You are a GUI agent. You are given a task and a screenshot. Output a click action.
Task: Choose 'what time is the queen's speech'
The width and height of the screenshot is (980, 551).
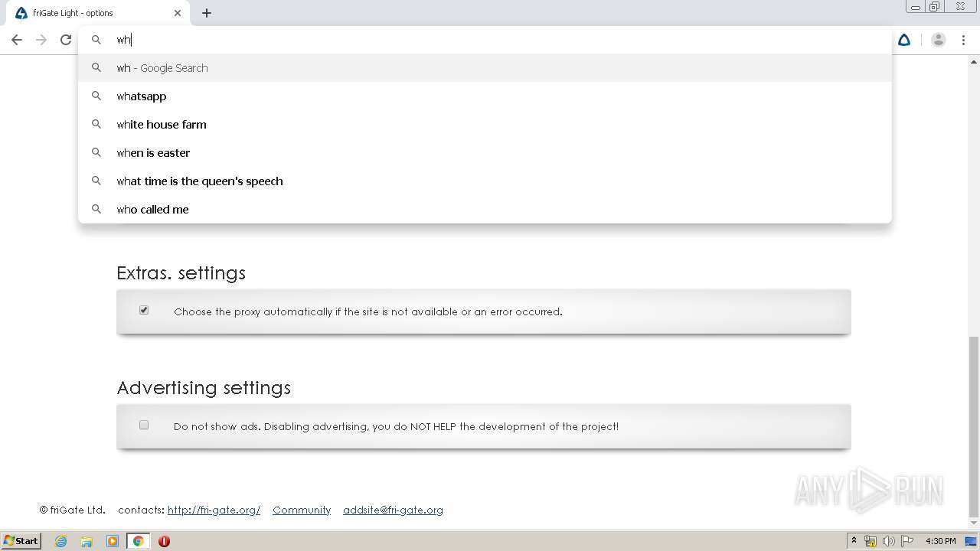[x=485, y=181]
